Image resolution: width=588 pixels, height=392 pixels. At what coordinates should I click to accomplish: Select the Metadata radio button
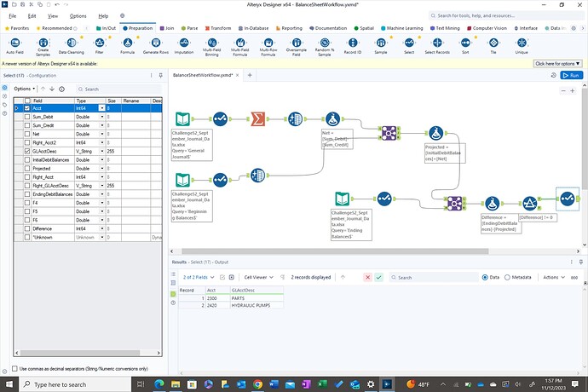(x=507, y=277)
